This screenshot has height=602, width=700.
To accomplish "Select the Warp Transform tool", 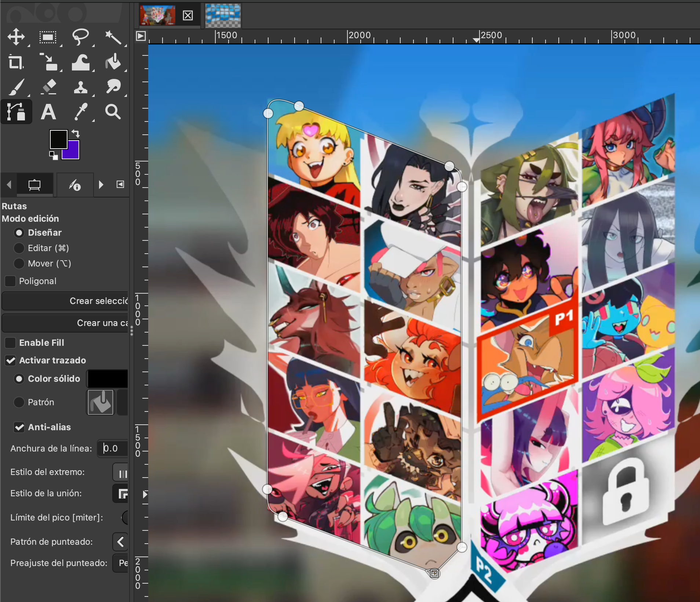I will point(80,62).
